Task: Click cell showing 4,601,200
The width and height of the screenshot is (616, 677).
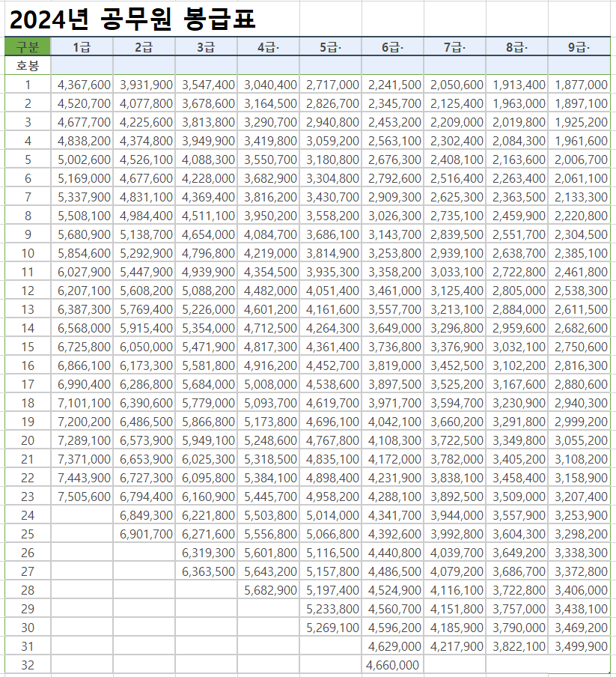Action: click(268, 309)
